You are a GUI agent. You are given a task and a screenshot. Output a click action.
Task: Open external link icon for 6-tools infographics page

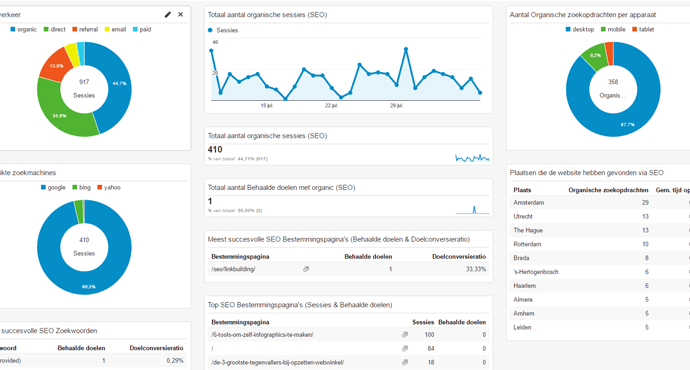[405, 334]
